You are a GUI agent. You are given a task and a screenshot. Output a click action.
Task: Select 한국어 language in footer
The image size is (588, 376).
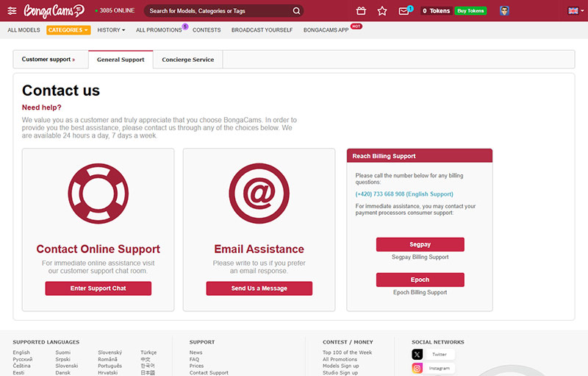click(148, 366)
